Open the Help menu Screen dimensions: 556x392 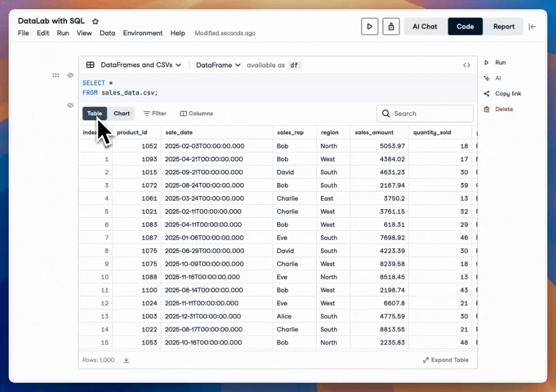[x=178, y=33]
